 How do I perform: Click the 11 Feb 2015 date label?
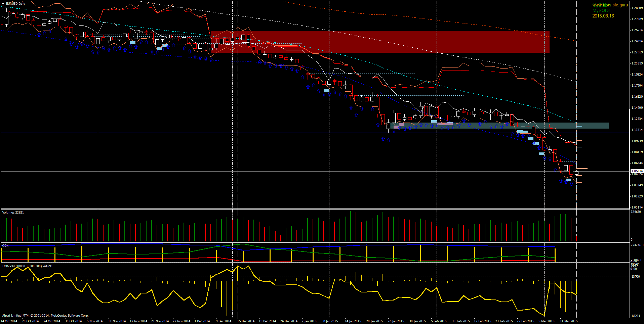[x=461, y=321]
